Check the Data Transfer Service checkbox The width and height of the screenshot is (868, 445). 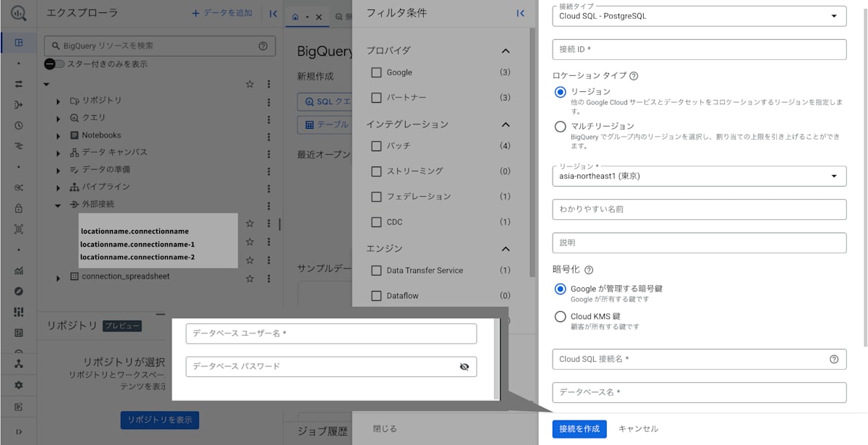[x=375, y=271]
